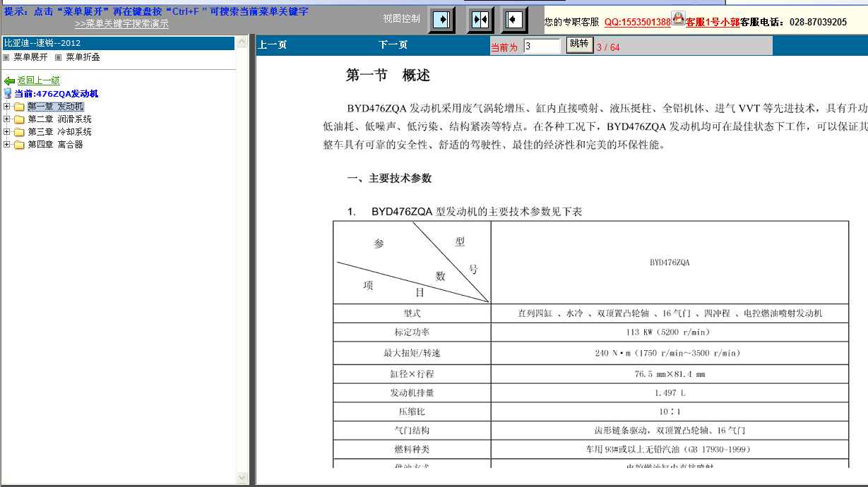Click the QQ penguin customer service icon
The width and height of the screenshot is (868, 487).
tap(678, 18)
